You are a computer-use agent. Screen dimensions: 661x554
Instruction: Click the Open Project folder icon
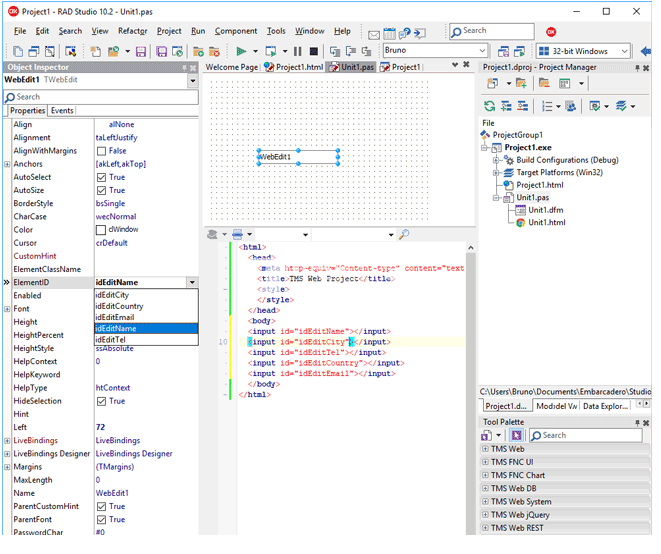(x=113, y=51)
